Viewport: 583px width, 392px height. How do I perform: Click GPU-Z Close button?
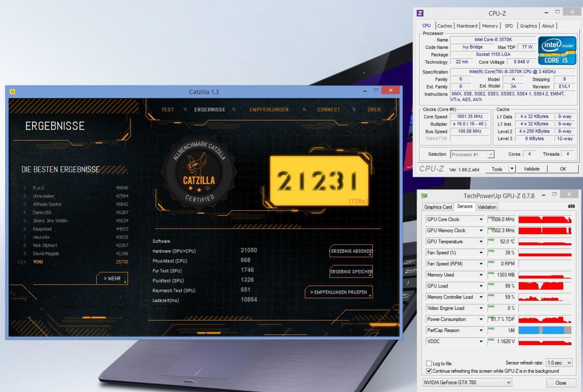point(560,383)
